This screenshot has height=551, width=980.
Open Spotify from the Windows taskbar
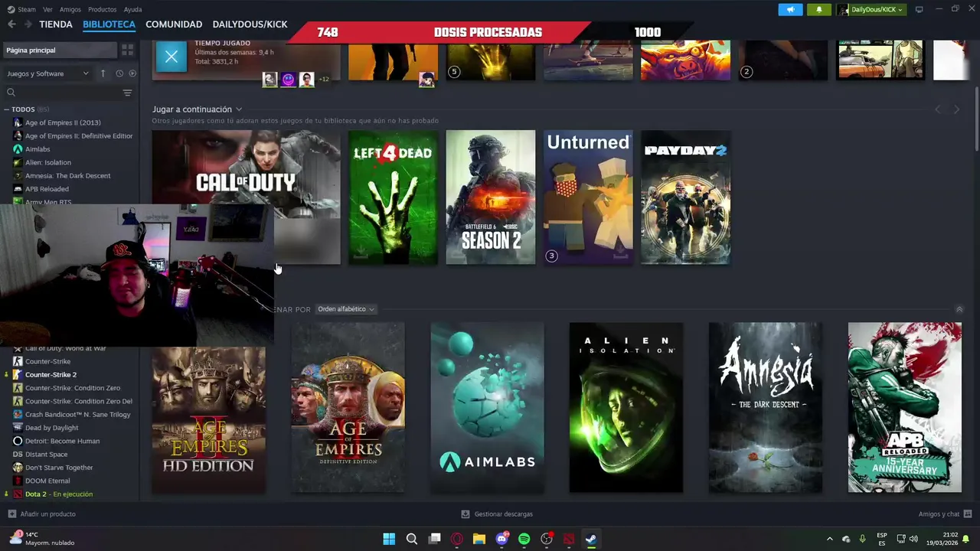[524, 539]
